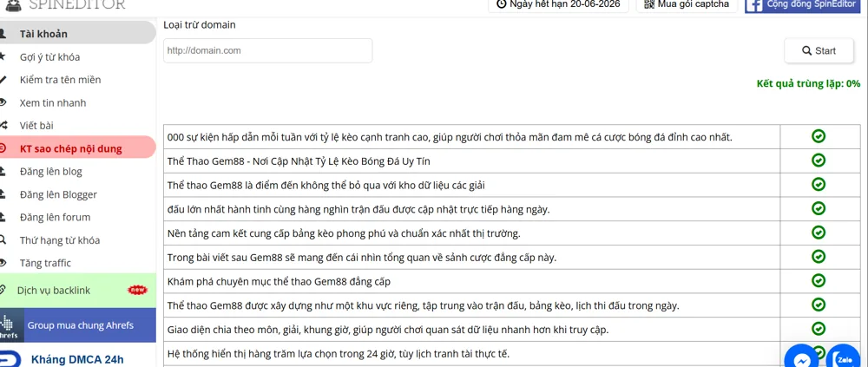Click the Facebook logo icon
The image size is (868, 367).
click(755, 5)
